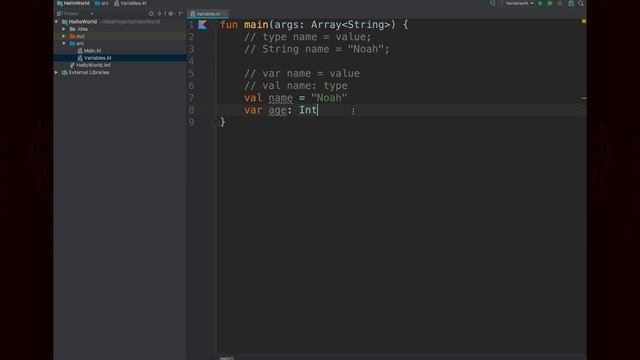The width and height of the screenshot is (640, 360).
Task: Click line number 7 in the gutter
Action: [x=191, y=98]
